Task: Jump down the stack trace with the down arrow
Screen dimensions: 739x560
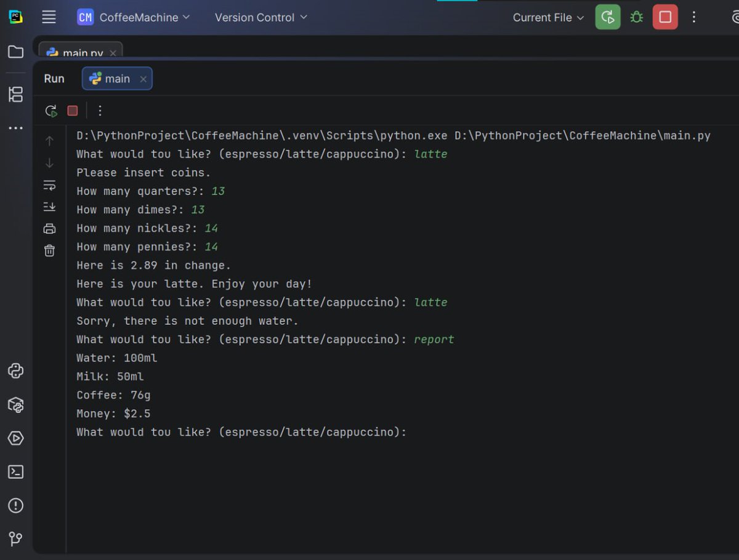Action: click(50, 163)
